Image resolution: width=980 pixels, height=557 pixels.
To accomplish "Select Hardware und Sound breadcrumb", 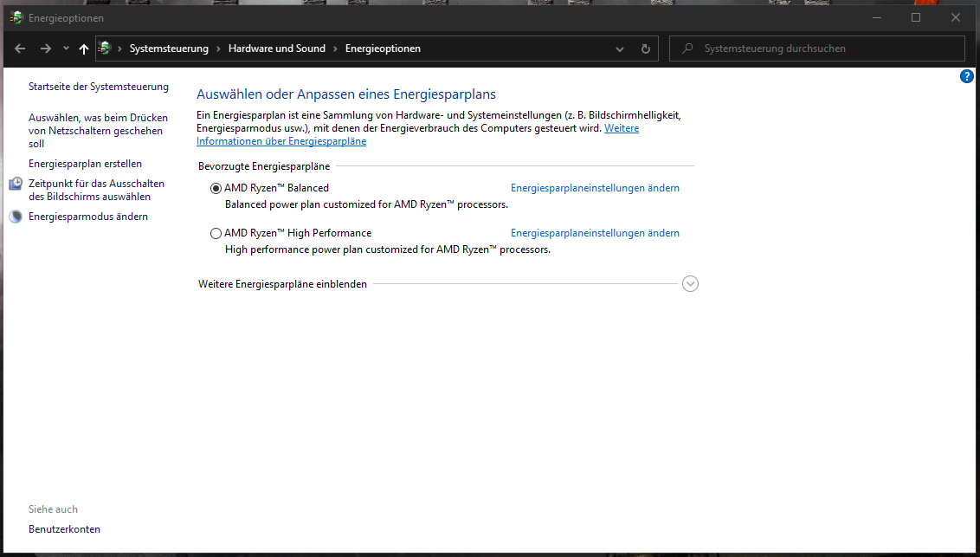I will 277,49.
